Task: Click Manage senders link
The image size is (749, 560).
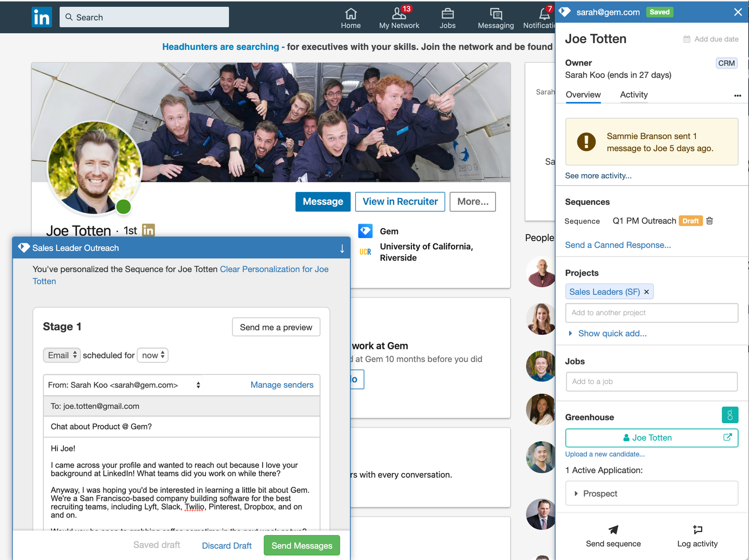Action: (282, 385)
